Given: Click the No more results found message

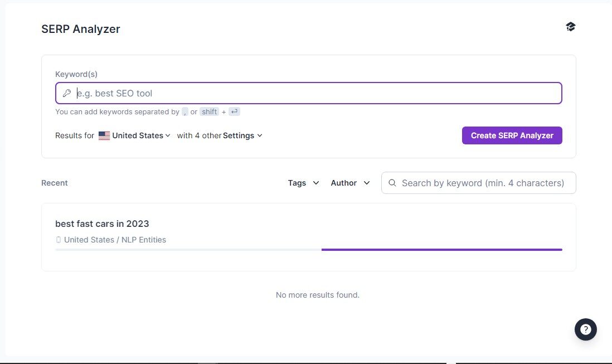Looking at the screenshot, I should (318, 295).
